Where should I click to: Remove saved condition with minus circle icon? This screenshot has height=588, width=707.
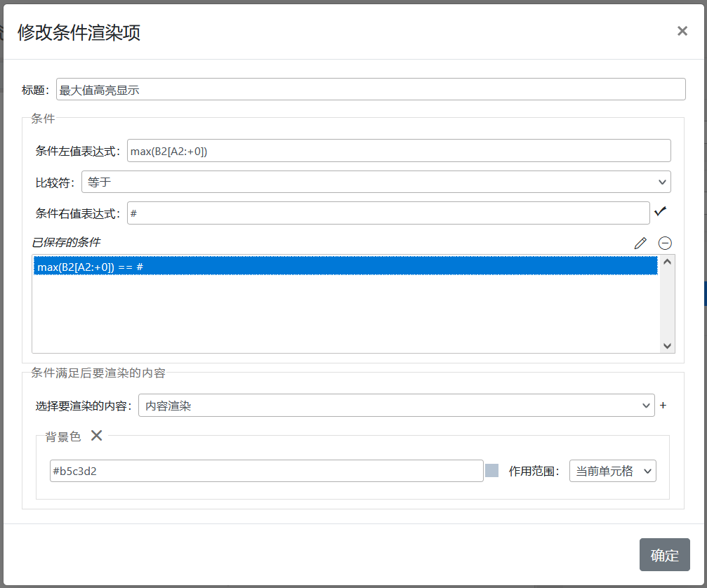(x=665, y=243)
